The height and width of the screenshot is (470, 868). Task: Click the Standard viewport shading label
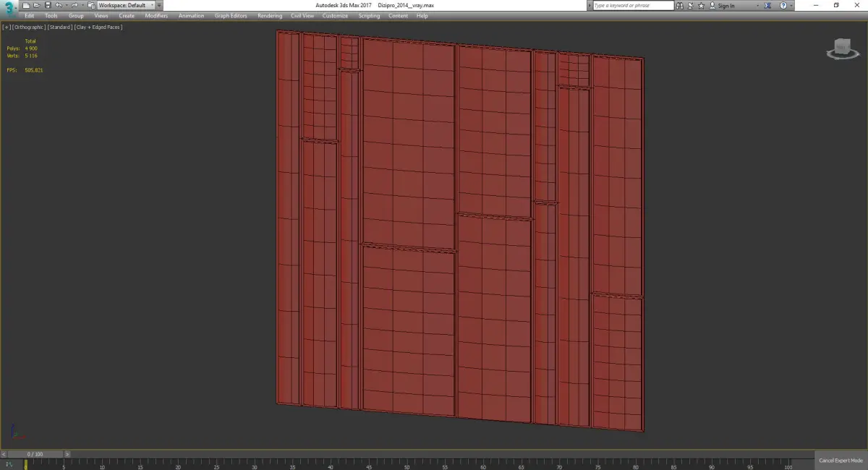pos(60,27)
